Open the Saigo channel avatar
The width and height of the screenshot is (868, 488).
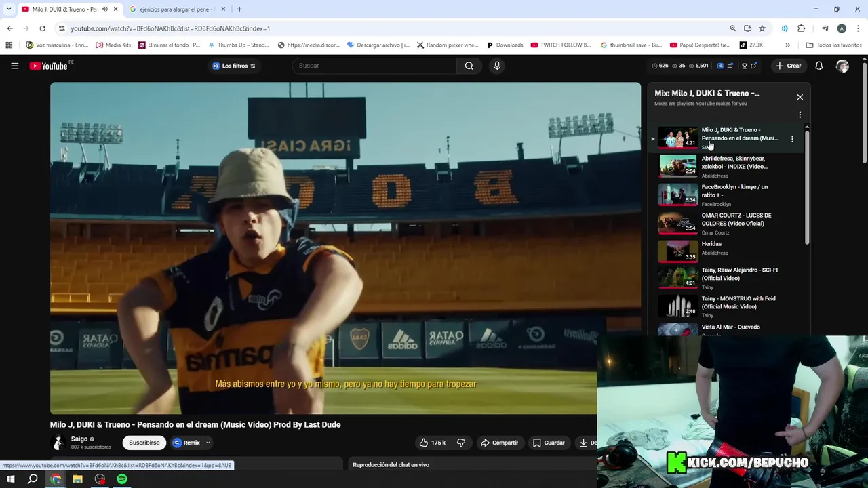(58, 443)
